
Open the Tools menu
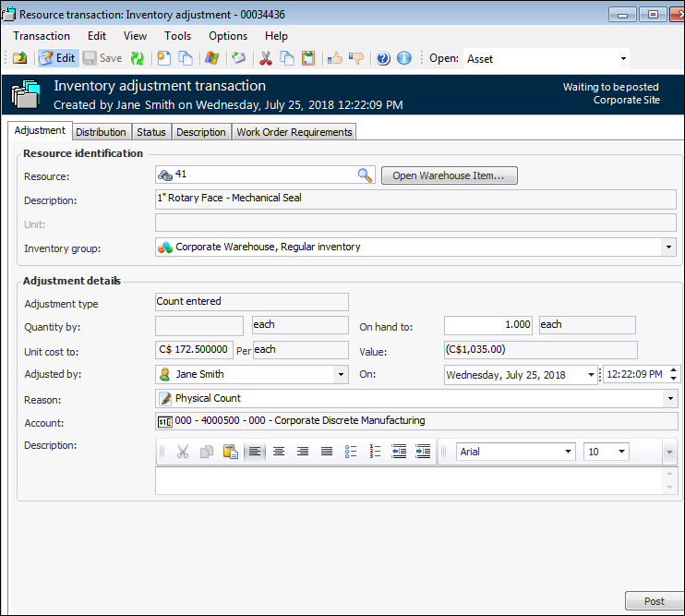[x=177, y=36]
